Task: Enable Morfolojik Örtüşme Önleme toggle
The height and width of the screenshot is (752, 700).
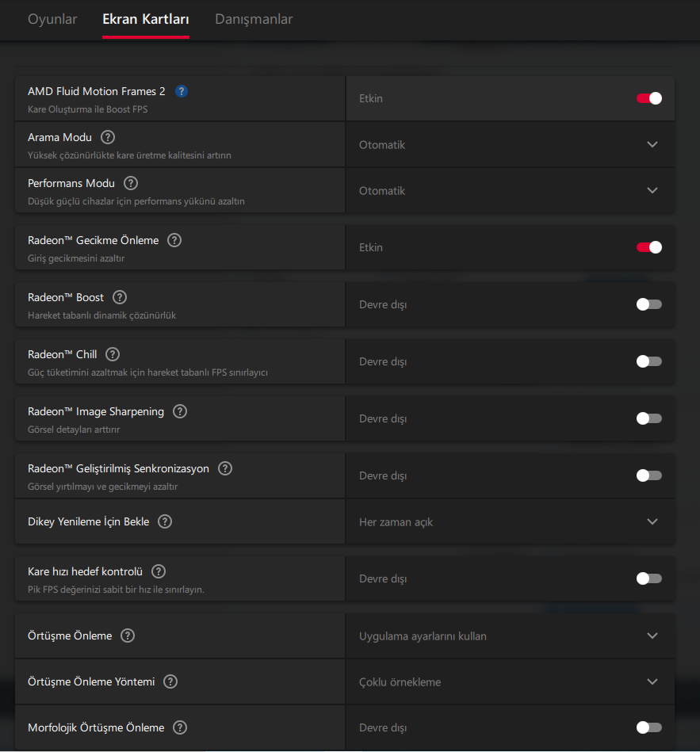Action: pyautogui.click(x=649, y=727)
